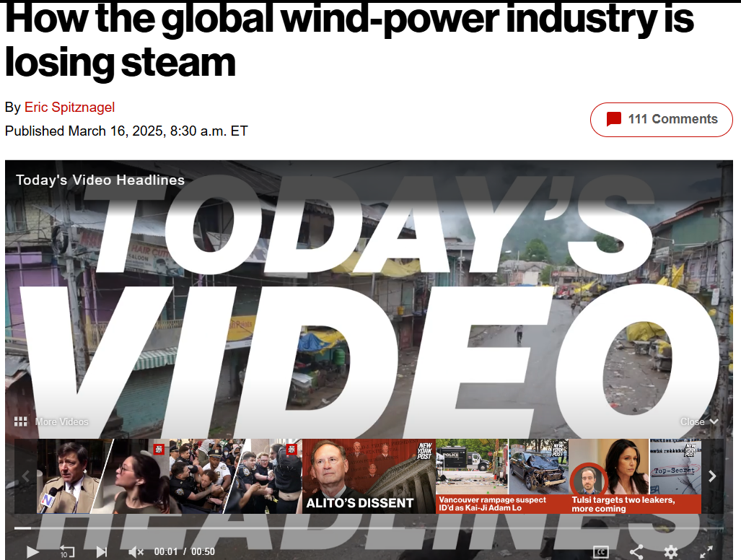Image resolution: width=741 pixels, height=560 pixels.
Task: Enter fullscreen mode on the video
Action: (706, 551)
